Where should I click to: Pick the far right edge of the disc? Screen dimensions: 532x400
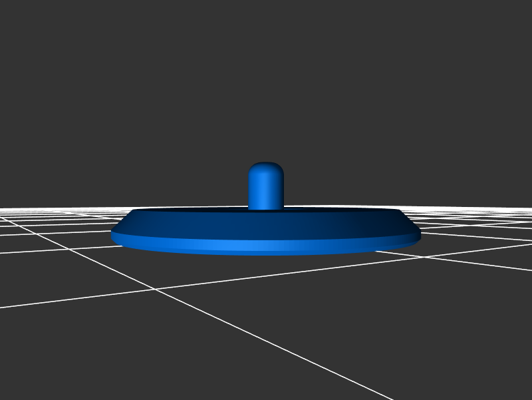(x=418, y=235)
